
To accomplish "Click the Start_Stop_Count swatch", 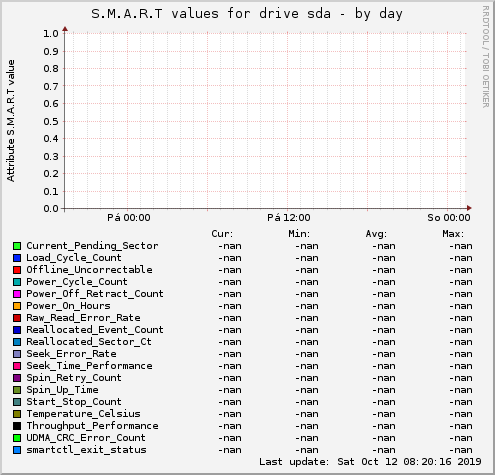I will point(17,402).
